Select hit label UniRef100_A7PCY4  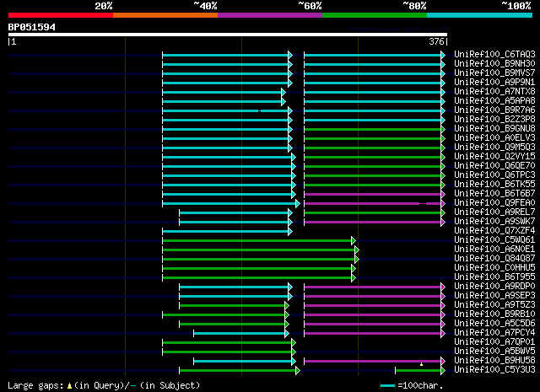point(494,333)
